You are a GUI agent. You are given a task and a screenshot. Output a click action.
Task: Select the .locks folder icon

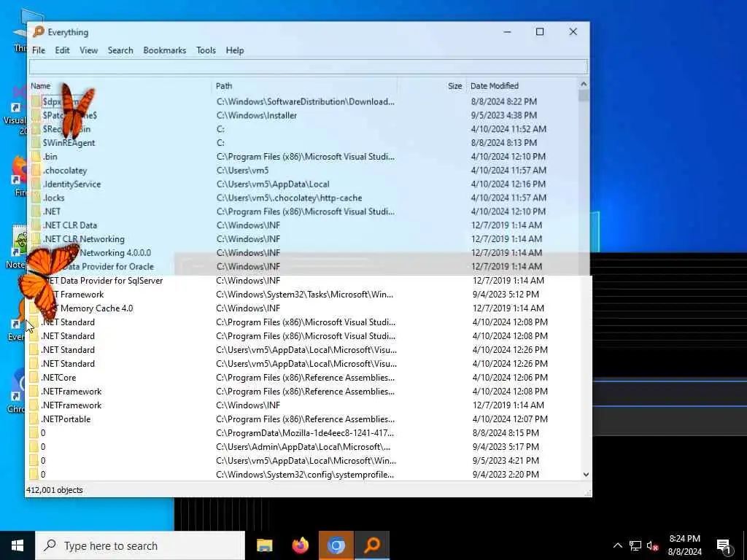tap(36, 198)
